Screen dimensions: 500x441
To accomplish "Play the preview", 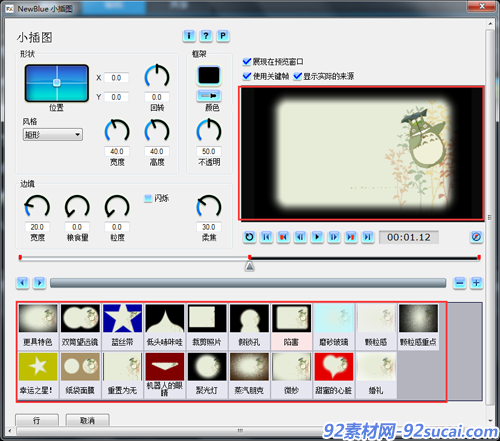I will point(317,237).
